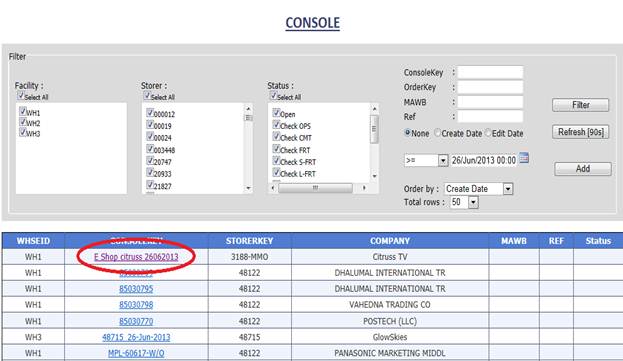Toggle Facility Select All checkbox

coord(21,96)
